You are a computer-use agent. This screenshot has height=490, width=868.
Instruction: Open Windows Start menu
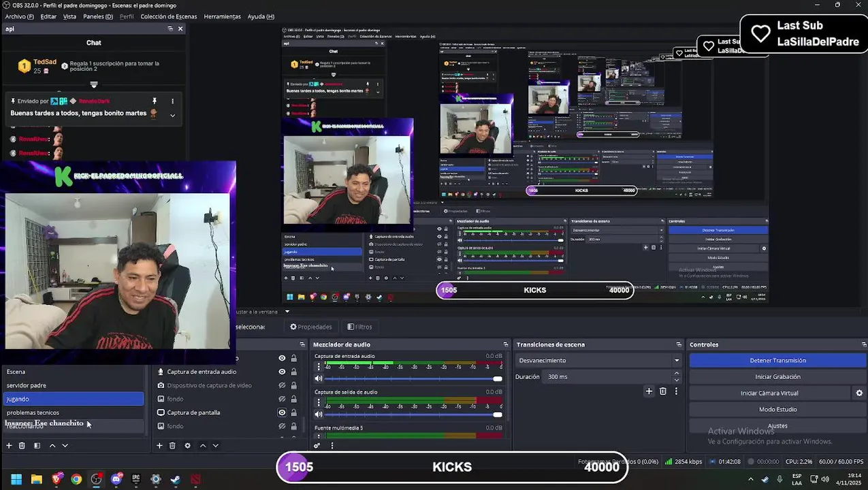[16, 479]
